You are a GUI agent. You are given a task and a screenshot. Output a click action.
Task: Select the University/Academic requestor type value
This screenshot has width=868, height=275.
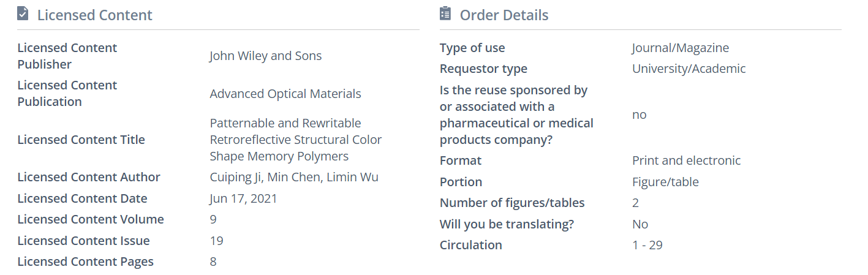[x=689, y=69]
